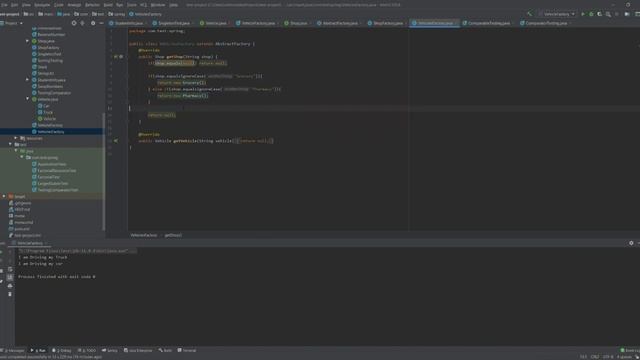Viewport: 640px width, 360px height.
Task: Click the grayed Stop icon in toolbar
Action: point(617,14)
